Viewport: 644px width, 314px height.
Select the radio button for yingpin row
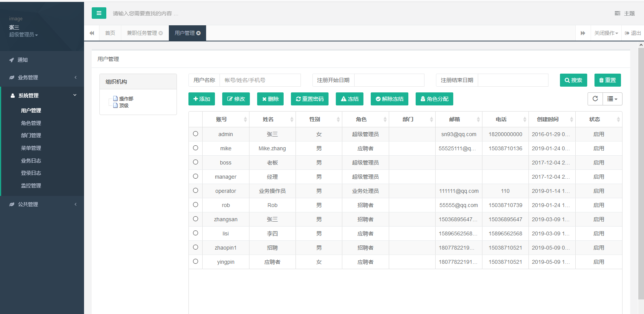pos(195,261)
